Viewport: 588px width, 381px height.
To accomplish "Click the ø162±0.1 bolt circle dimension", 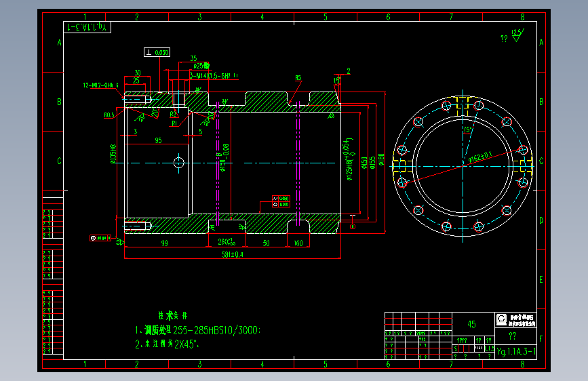I will (x=480, y=157).
